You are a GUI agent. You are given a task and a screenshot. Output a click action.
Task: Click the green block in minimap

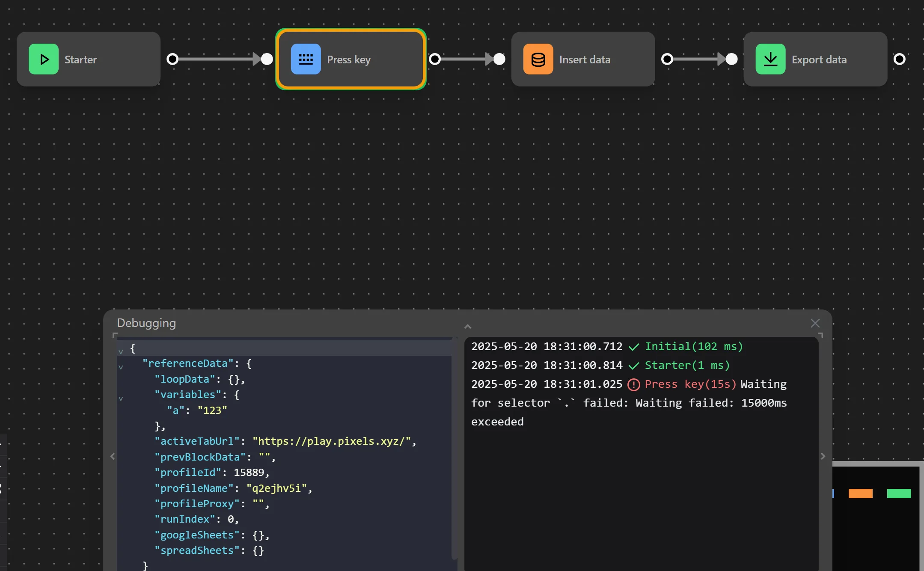point(899,494)
